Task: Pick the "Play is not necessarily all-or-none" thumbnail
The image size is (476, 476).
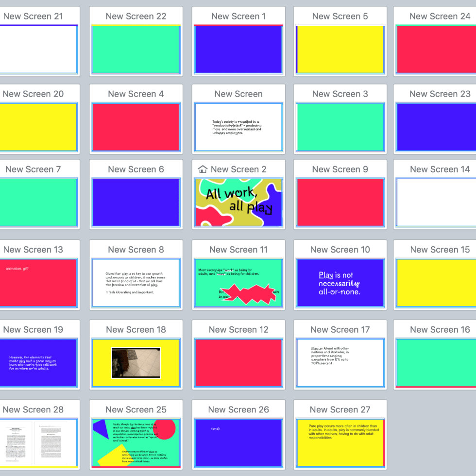Action: click(340, 282)
